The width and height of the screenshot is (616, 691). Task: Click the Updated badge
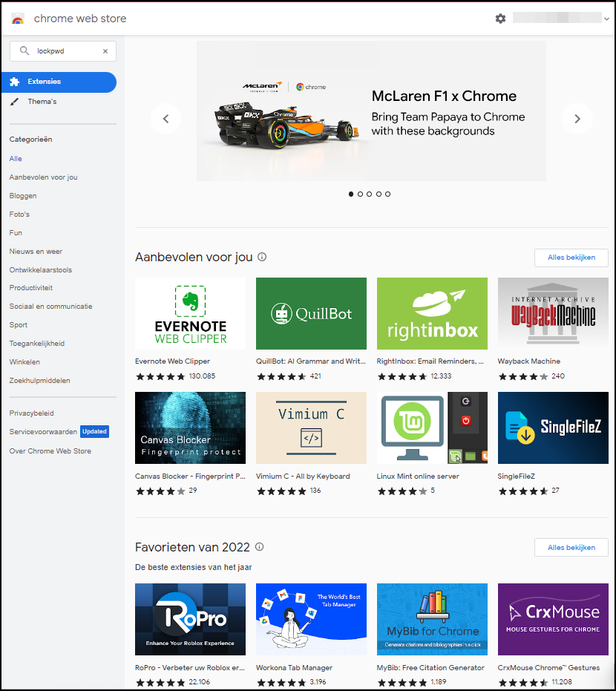click(94, 431)
